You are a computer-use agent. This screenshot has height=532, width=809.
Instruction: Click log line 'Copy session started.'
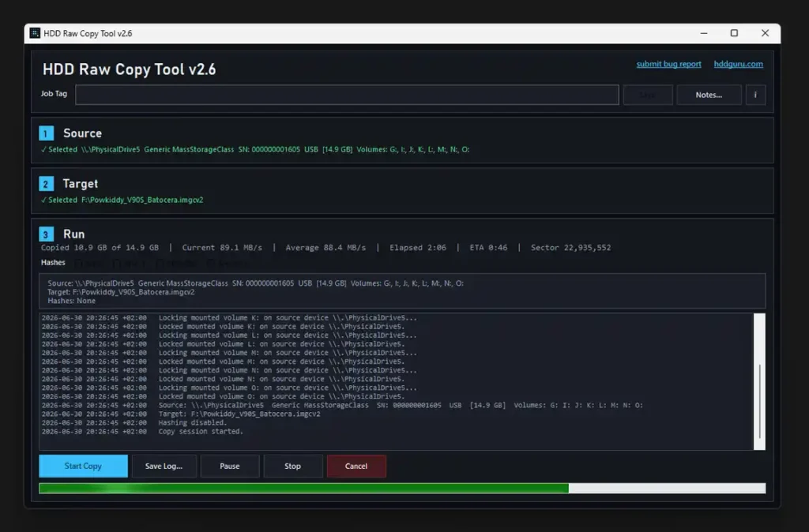(x=142, y=432)
